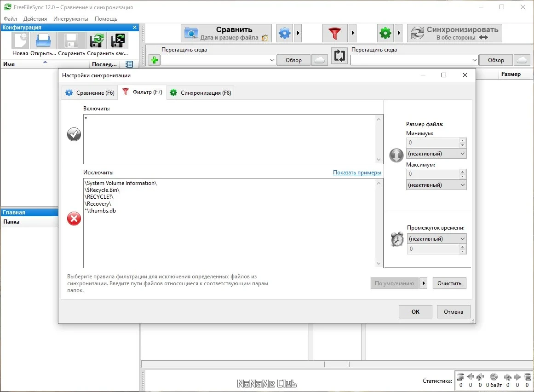Viewport: 534px width, 392px height.
Task: Expand Промежуток времени dropdown
Action: 436,239
